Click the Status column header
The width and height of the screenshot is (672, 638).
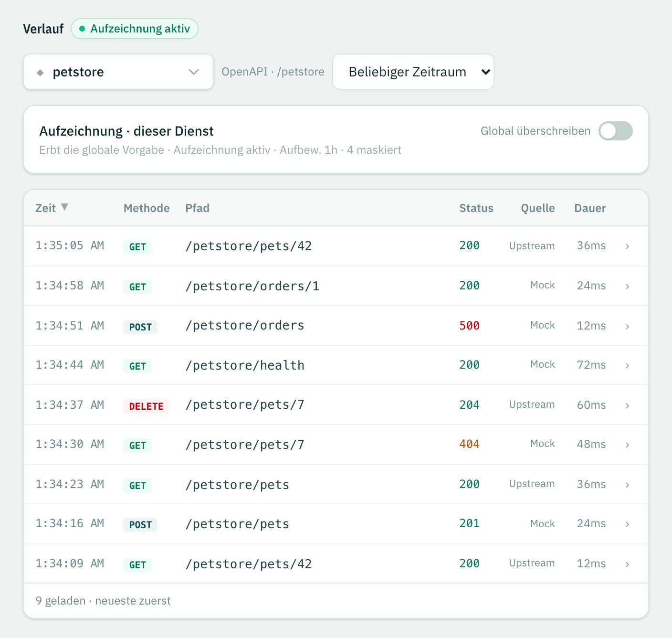coord(476,208)
